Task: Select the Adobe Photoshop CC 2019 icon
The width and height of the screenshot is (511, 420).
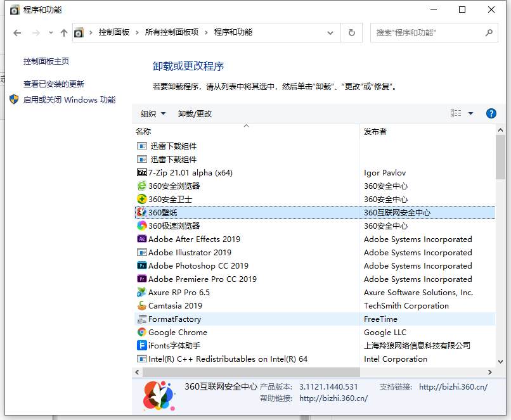Action: [x=141, y=265]
